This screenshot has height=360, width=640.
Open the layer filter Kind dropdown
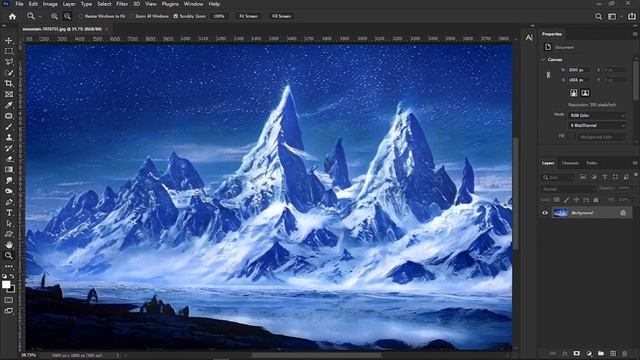point(558,177)
